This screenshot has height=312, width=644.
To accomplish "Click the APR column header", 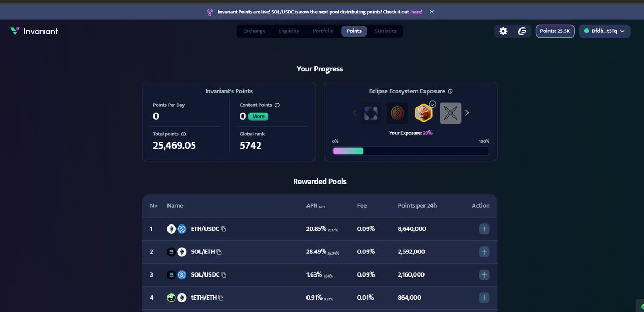I will (x=316, y=206).
